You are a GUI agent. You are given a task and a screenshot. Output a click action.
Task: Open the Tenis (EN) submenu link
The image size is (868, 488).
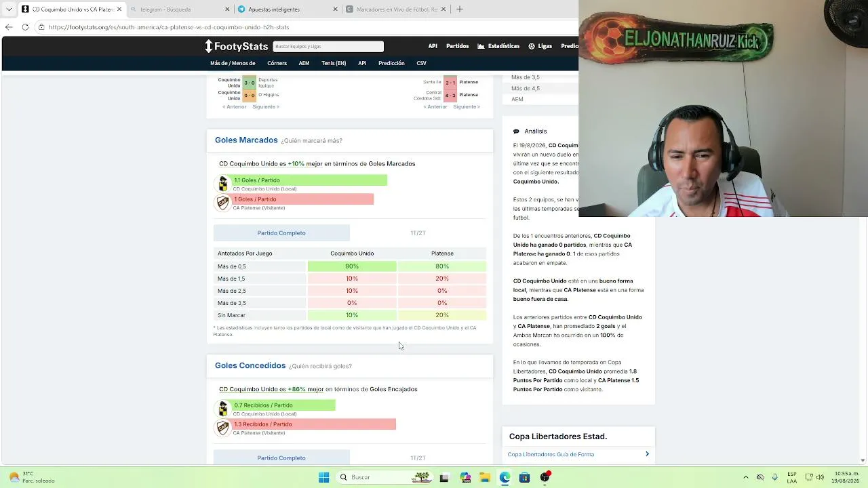(334, 63)
